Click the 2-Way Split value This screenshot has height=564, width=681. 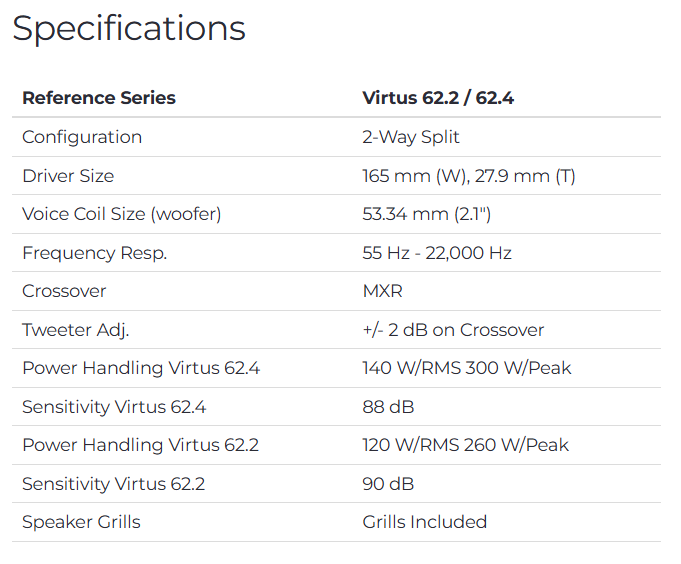[411, 137]
